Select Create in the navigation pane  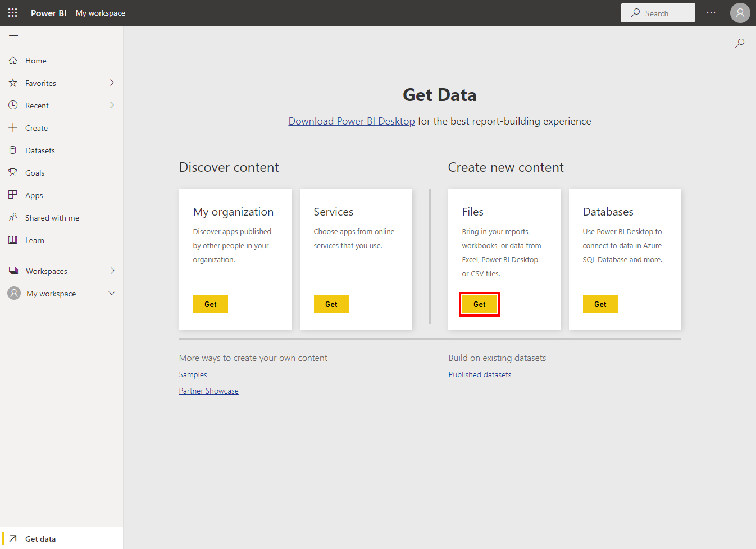(37, 128)
